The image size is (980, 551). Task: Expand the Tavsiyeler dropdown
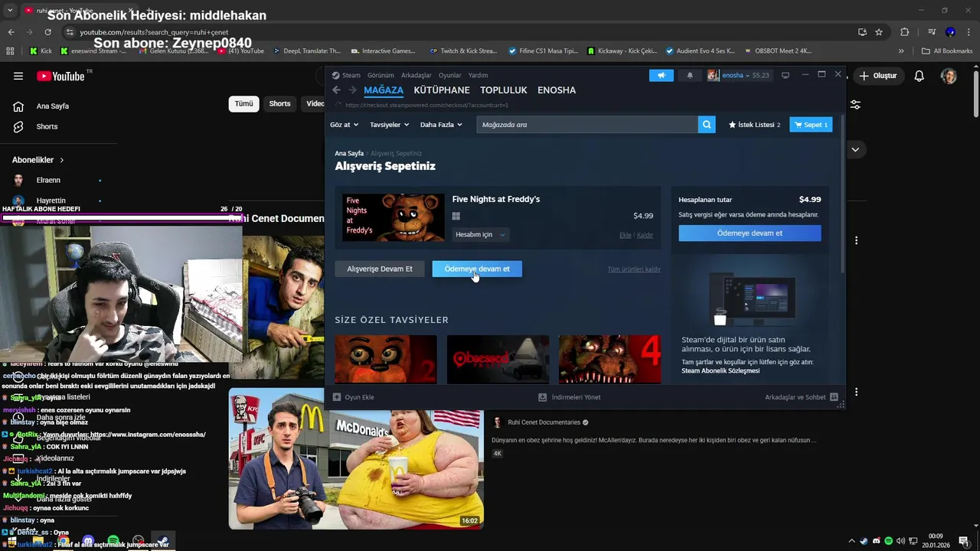389,125
